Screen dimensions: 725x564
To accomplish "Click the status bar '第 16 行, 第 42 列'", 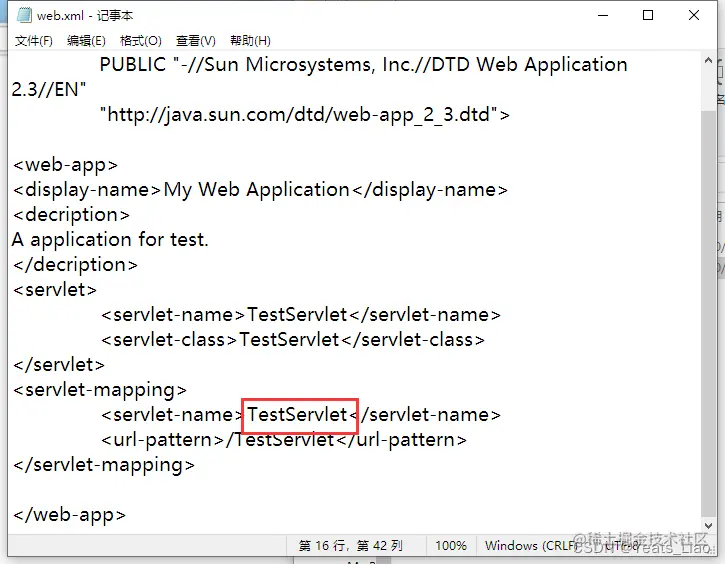I will pos(350,546).
